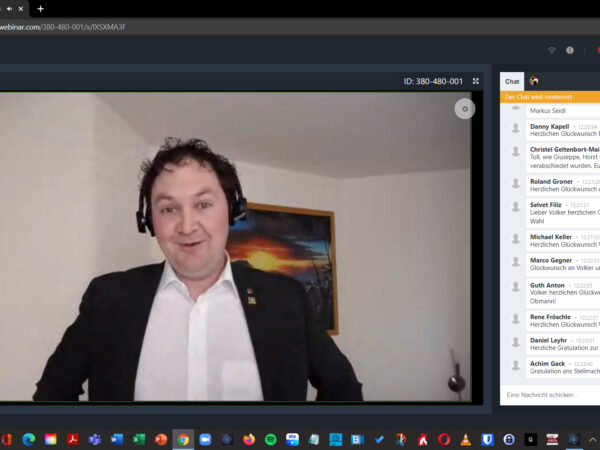Open the webinar info icon
Image resolution: width=600 pixels, height=450 pixels.
[570, 50]
